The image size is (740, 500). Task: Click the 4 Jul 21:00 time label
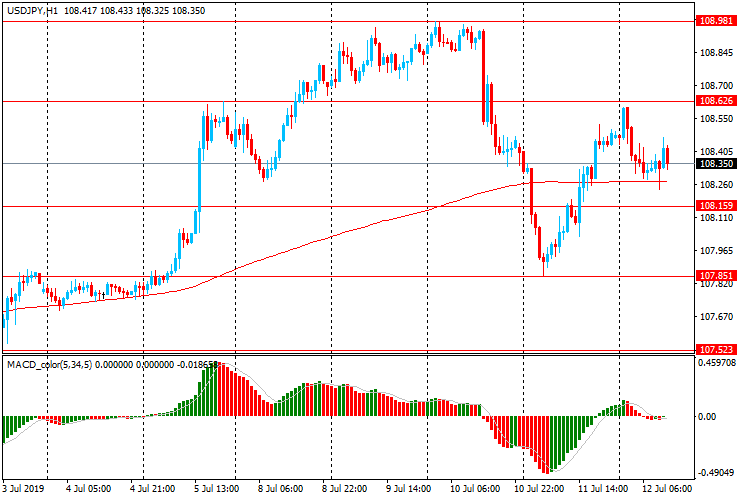coord(152,488)
